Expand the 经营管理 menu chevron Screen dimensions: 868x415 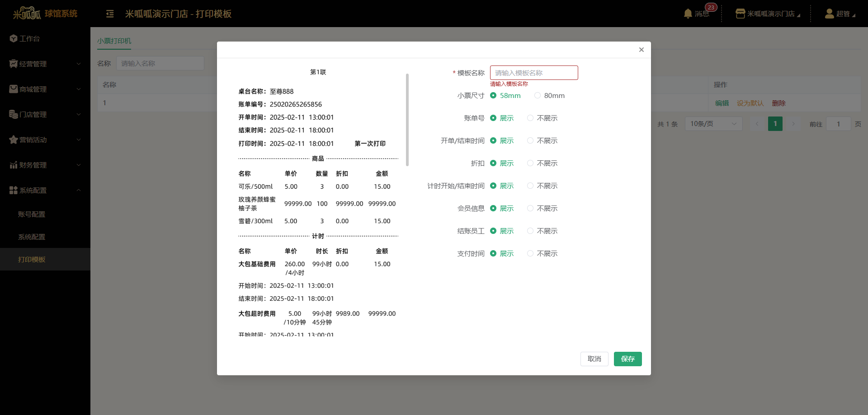pos(79,64)
